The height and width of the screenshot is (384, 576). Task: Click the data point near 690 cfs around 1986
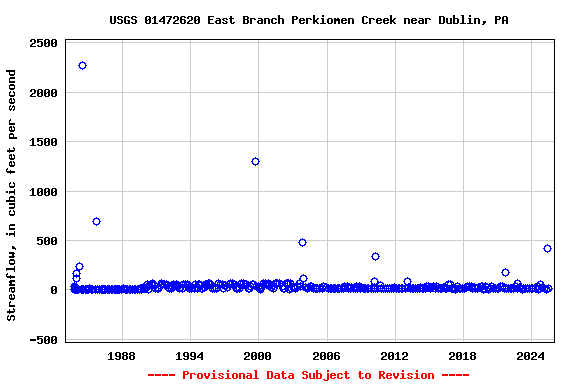96,221
